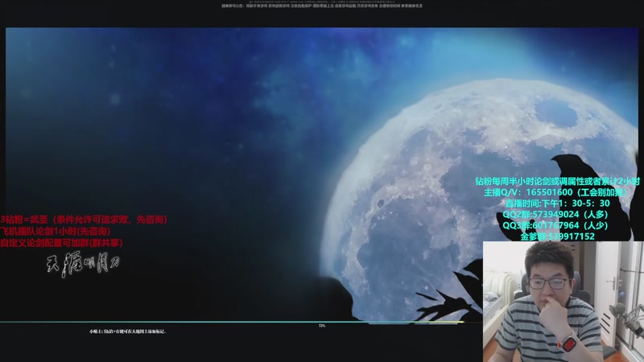Click the 小贴士 gameplay tip text
This screenshot has width=644, height=362.
128,331
